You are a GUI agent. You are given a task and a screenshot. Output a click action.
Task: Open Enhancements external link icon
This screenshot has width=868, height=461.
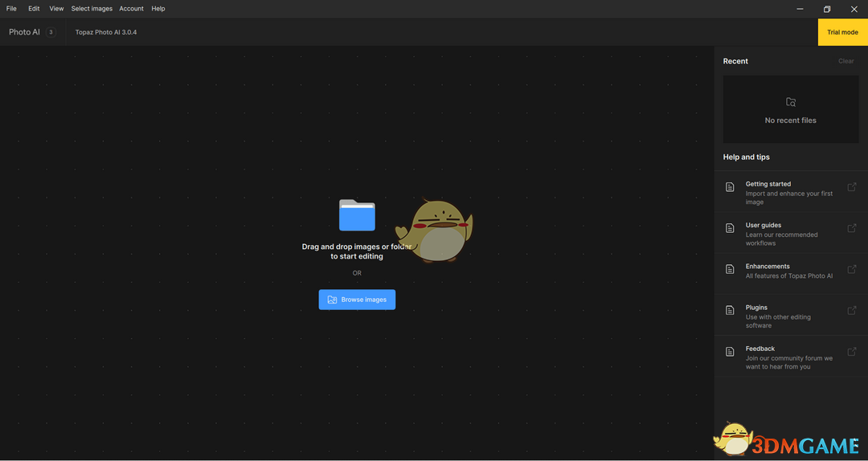[x=852, y=269]
